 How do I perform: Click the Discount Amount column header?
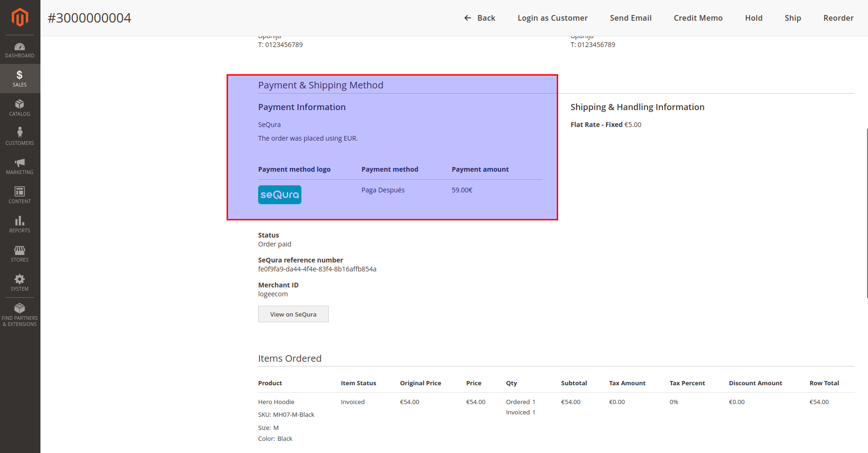click(x=756, y=383)
